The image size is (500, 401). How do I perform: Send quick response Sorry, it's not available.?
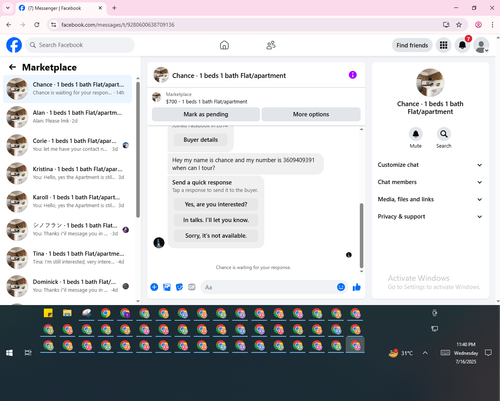[x=216, y=236]
